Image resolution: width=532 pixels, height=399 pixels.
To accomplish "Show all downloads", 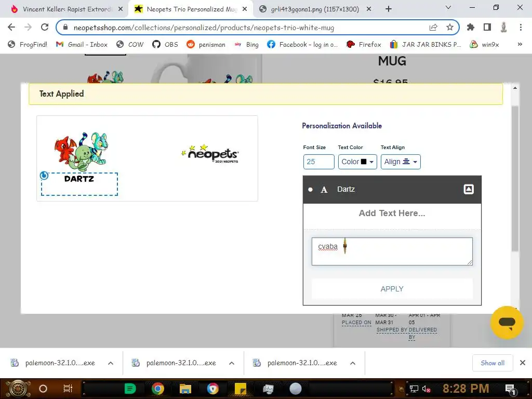I will [493, 363].
